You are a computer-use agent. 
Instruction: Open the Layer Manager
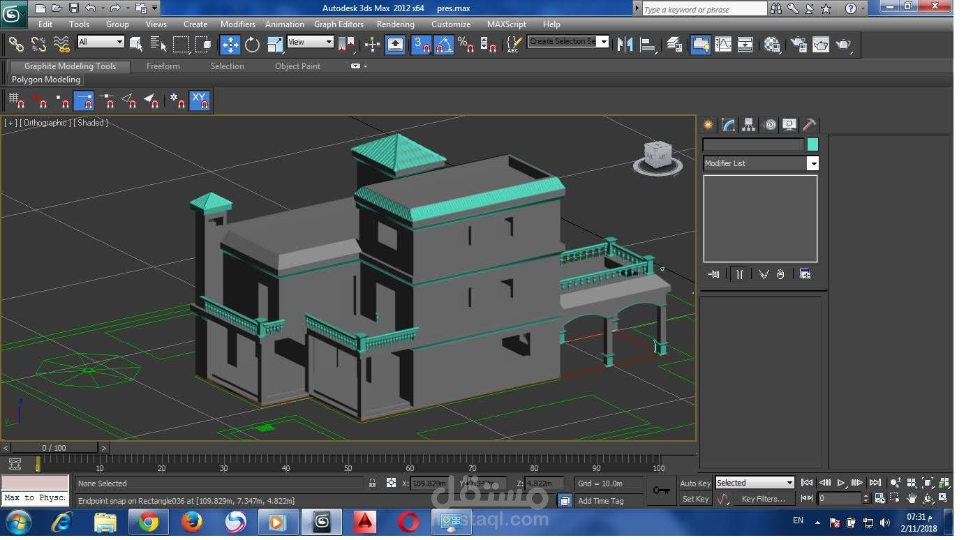point(674,45)
